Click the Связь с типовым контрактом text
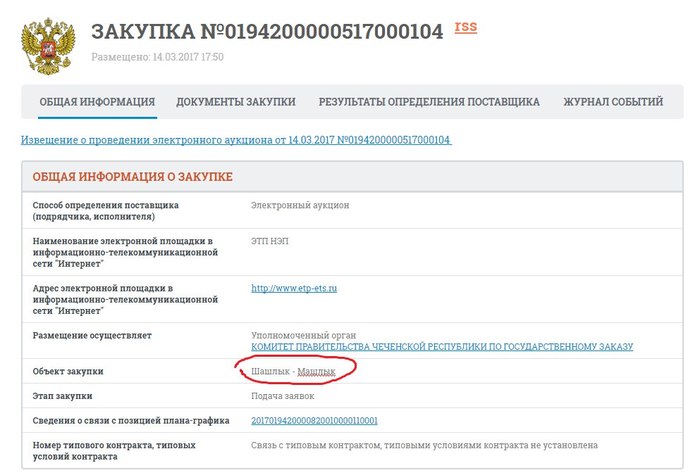The image size is (700, 475). tap(425, 445)
